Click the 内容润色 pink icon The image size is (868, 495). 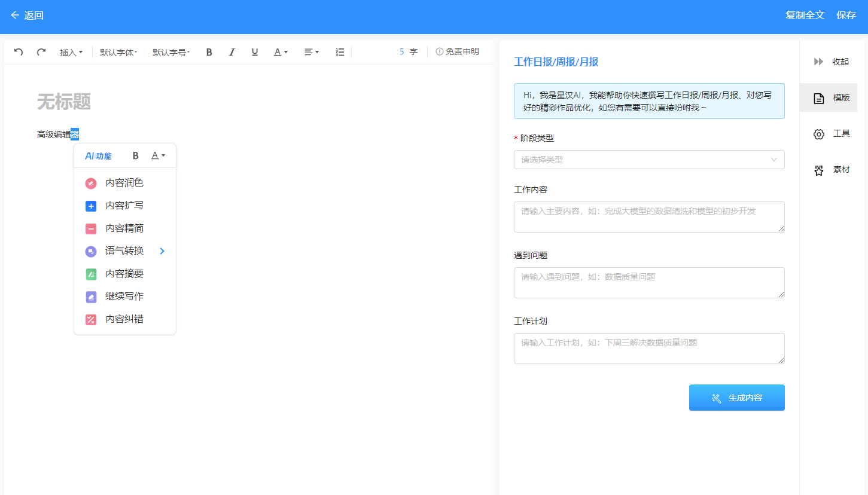point(91,183)
